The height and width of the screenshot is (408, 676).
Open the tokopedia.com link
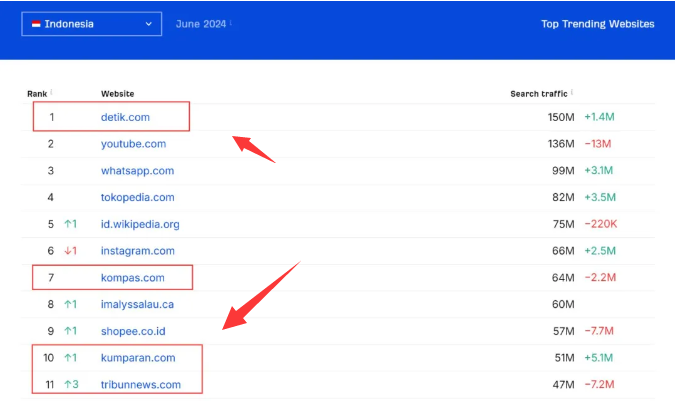(138, 197)
